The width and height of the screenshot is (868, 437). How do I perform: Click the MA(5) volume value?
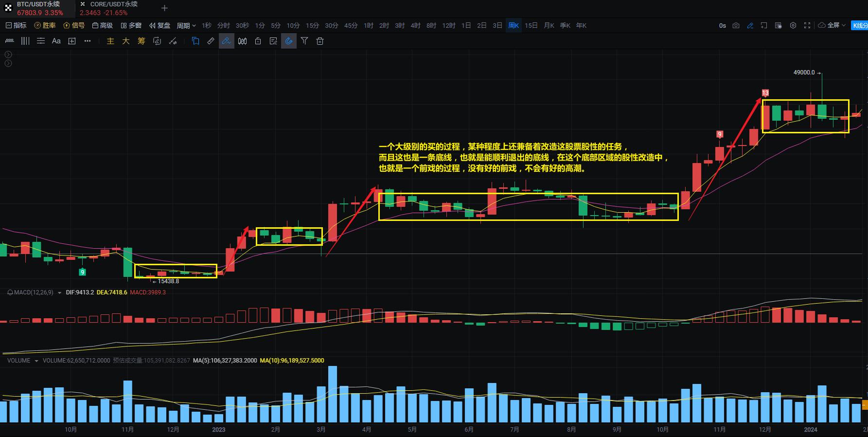pyautogui.click(x=225, y=361)
